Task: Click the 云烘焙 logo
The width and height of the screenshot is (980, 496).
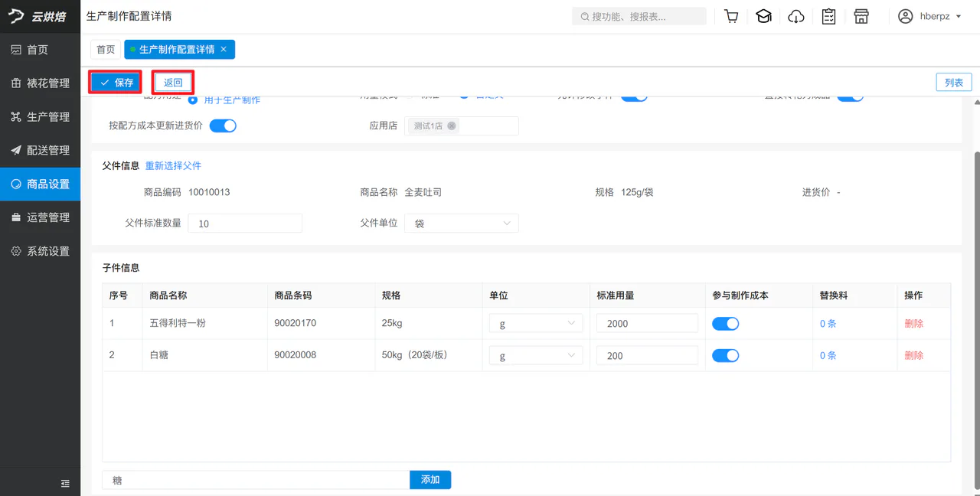Action: click(40, 17)
